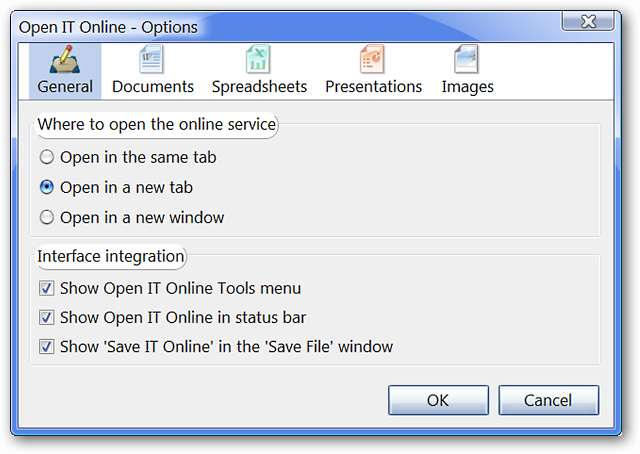Select the Images tab label

(467, 87)
